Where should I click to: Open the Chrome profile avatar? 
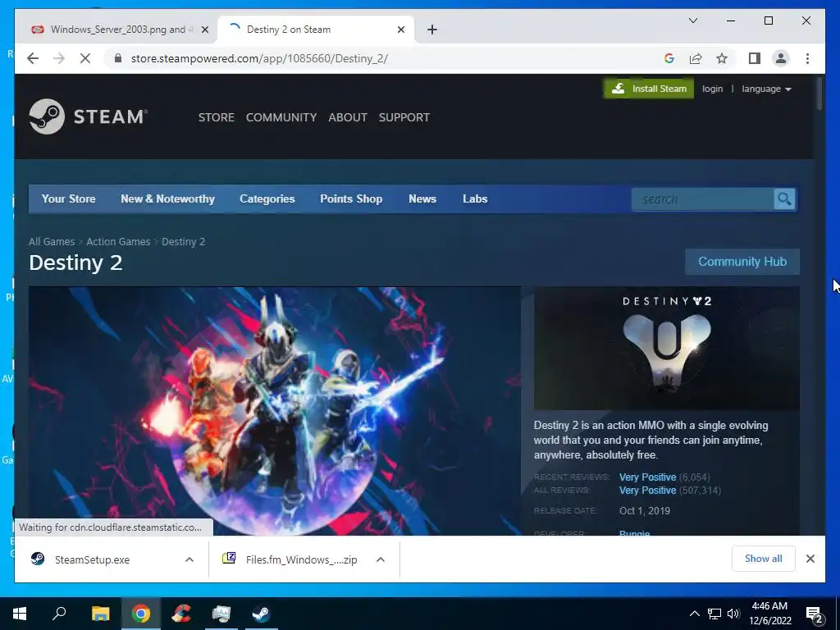(x=781, y=58)
